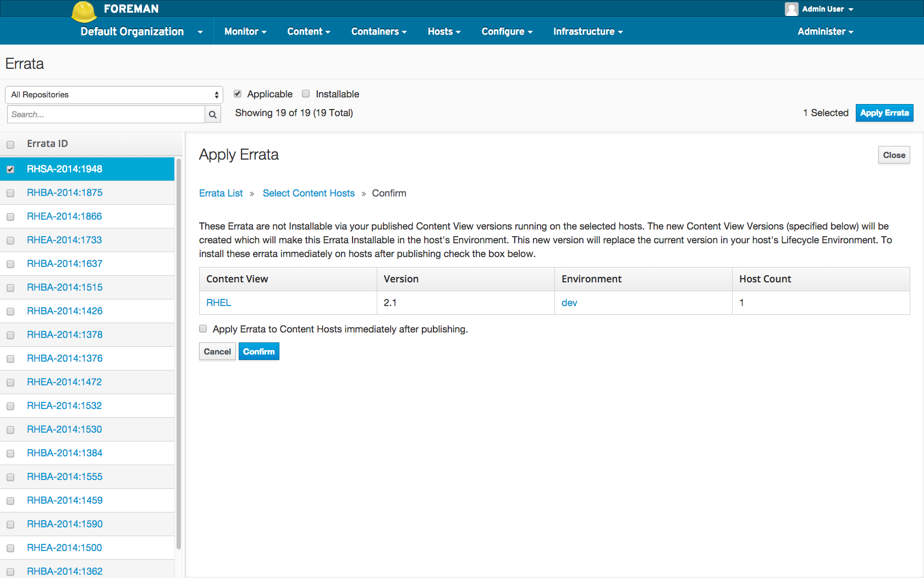Tick the RHEA-2014:1472 row checkbox
924x578 pixels.
(10, 383)
